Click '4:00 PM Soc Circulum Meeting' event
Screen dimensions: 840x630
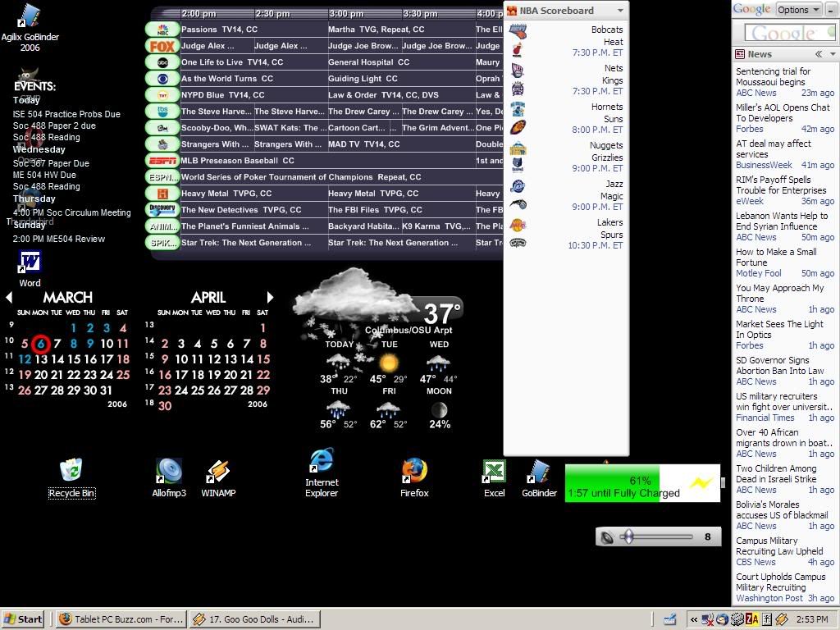tap(72, 212)
